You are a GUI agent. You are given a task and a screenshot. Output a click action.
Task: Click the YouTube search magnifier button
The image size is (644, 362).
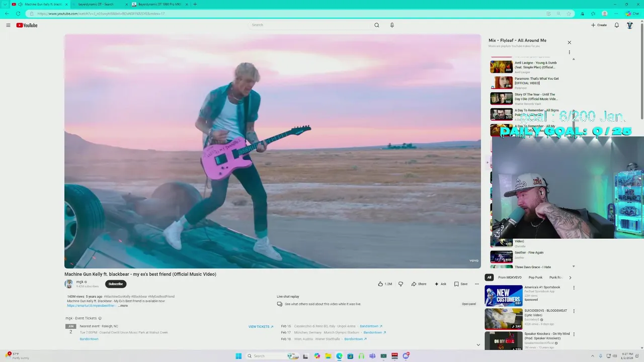pyautogui.click(x=376, y=25)
